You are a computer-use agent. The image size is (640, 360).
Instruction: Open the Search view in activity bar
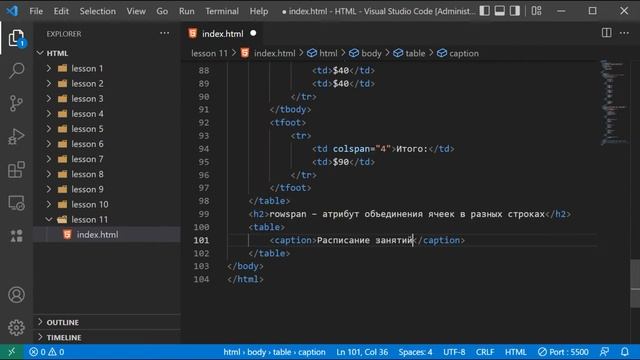(x=16, y=71)
